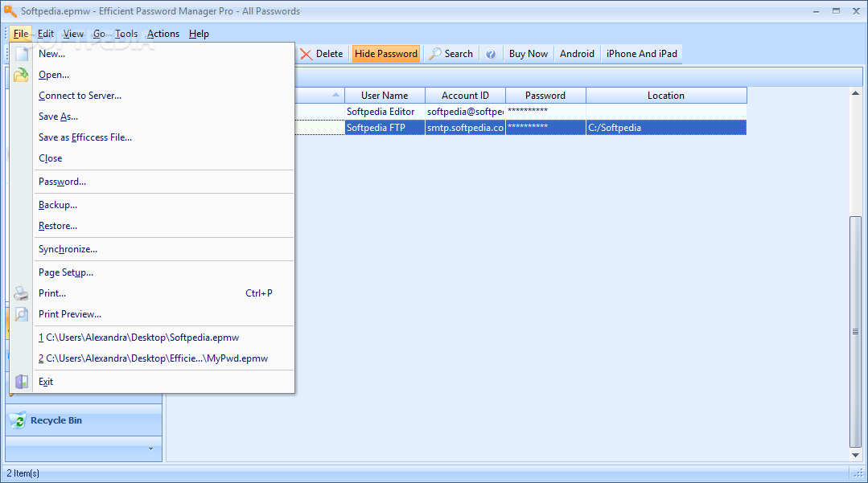Select the Softpedia FTP user name cell
868x483 pixels.
pyautogui.click(x=385, y=128)
